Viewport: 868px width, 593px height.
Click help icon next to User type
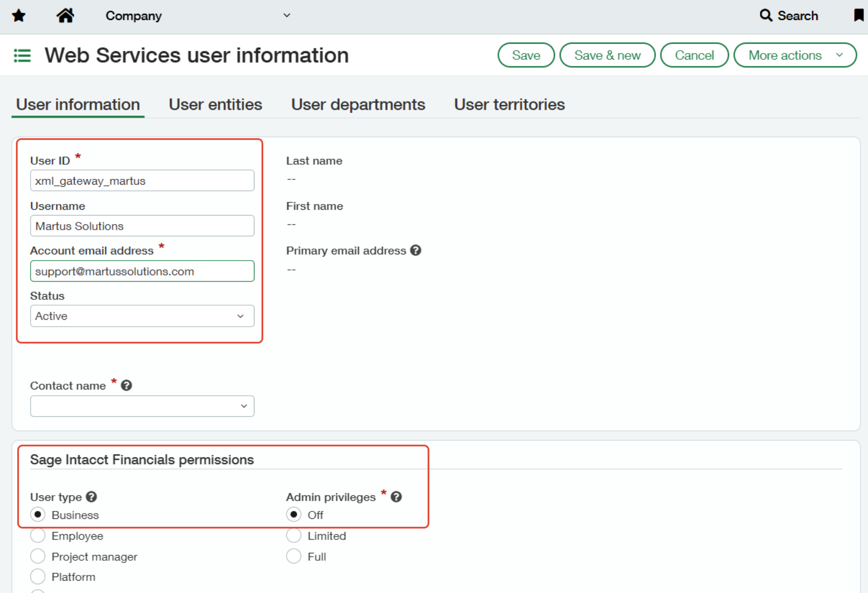point(91,497)
